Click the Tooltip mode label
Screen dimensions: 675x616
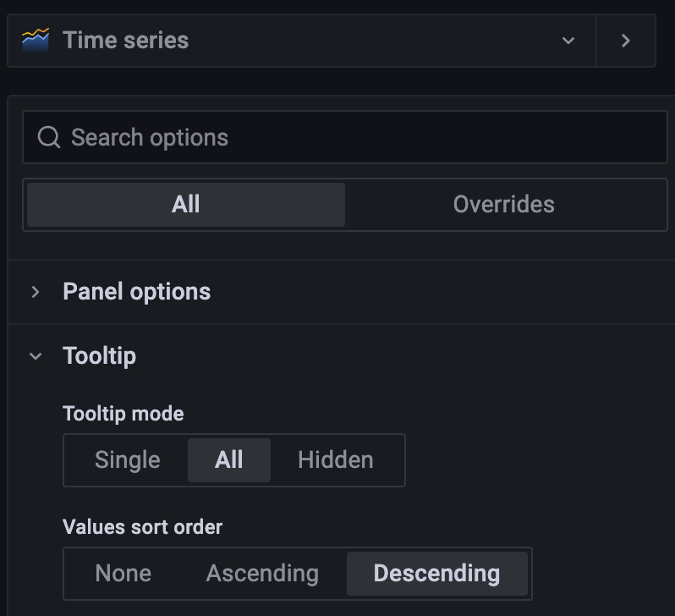tap(123, 414)
